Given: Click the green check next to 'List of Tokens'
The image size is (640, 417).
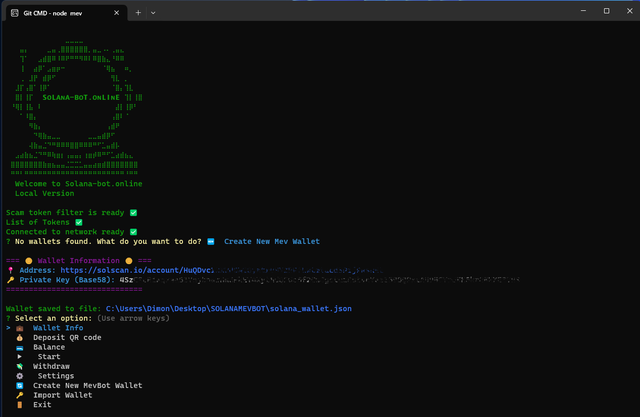Looking at the screenshot, I should click(x=79, y=222).
